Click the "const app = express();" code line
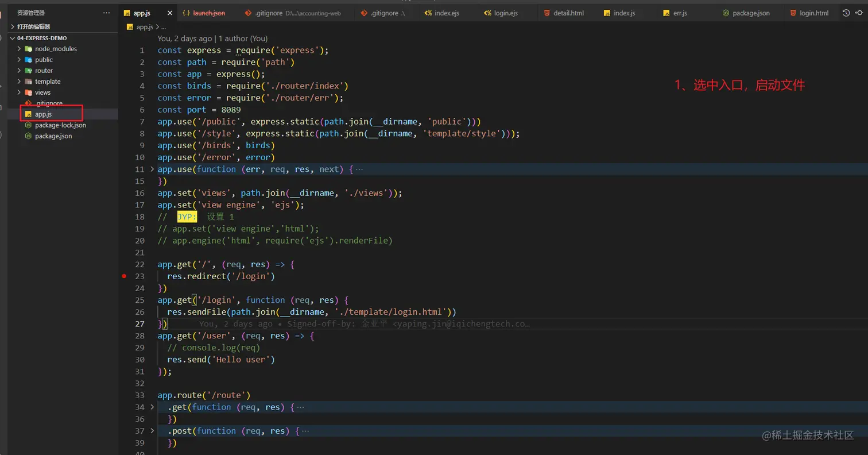 click(x=211, y=74)
